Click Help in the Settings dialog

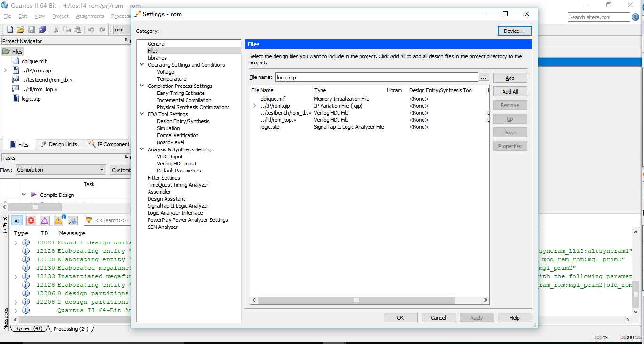pyautogui.click(x=515, y=318)
